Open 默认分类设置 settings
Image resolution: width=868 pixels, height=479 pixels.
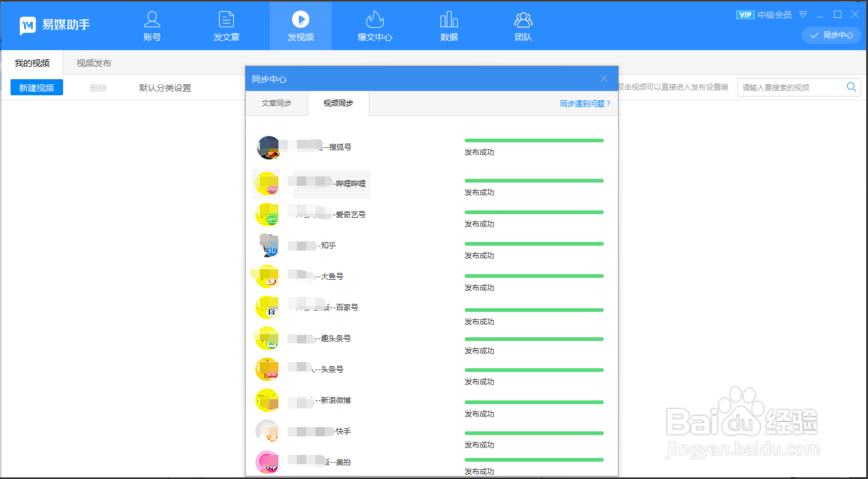165,87
